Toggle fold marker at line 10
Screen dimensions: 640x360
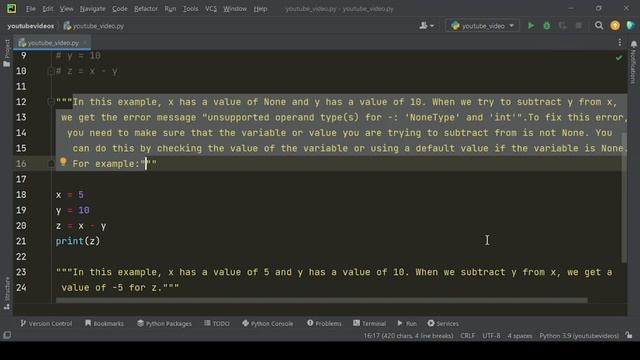tap(51, 71)
